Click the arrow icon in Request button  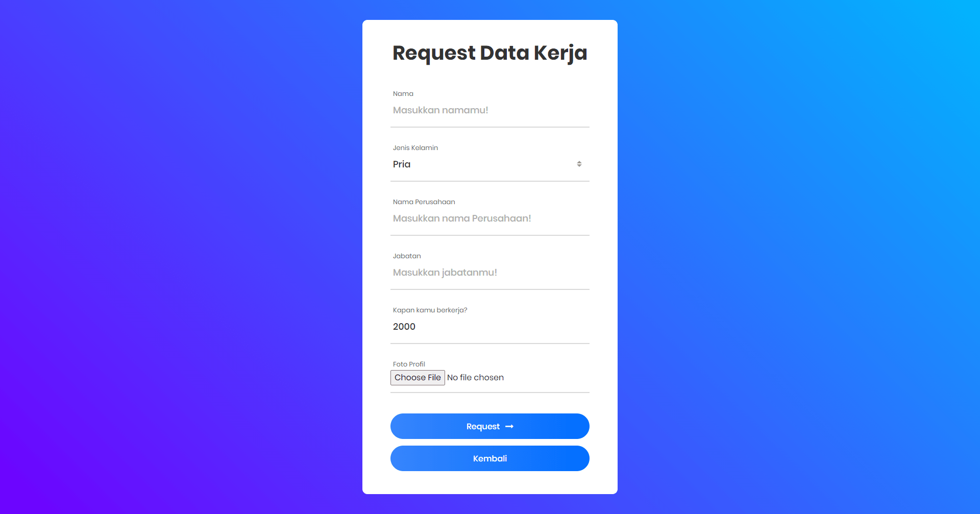pos(509,427)
